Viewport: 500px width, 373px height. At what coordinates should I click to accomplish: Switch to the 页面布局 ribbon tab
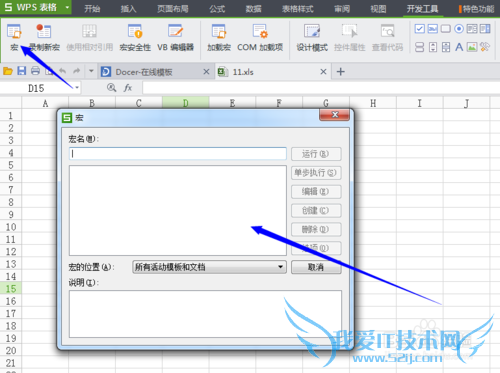click(x=173, y=9)
